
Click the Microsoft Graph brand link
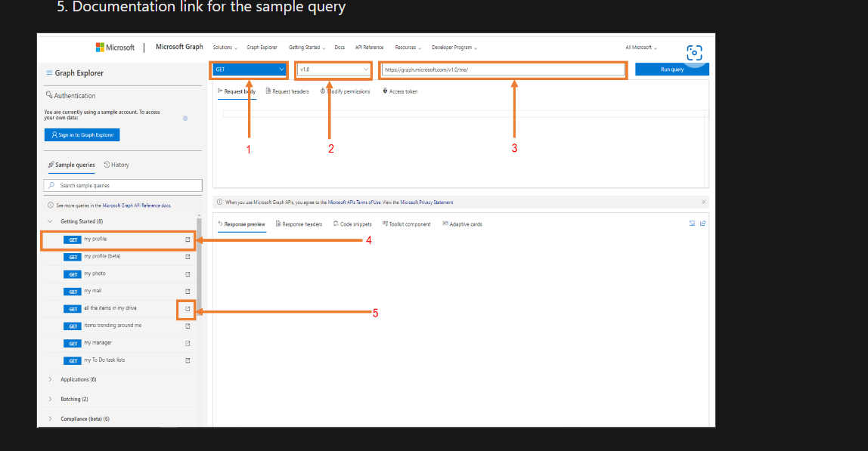pos(179,47)
